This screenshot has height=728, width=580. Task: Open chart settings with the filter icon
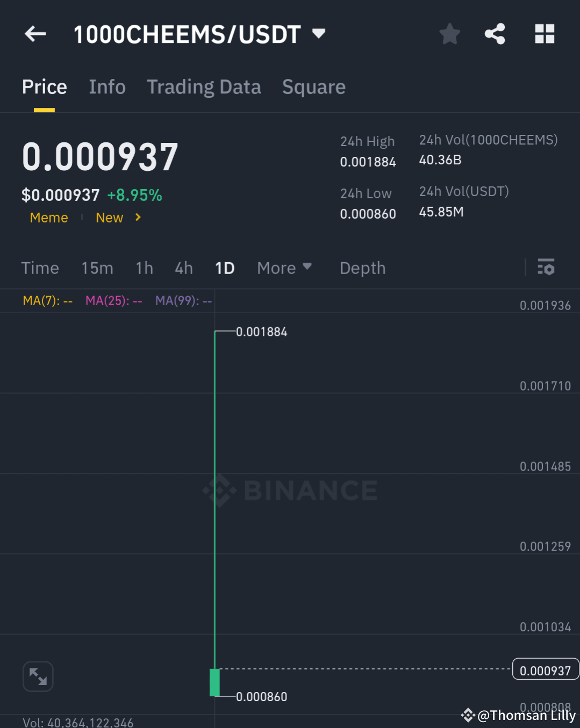(x=546, y=267)
